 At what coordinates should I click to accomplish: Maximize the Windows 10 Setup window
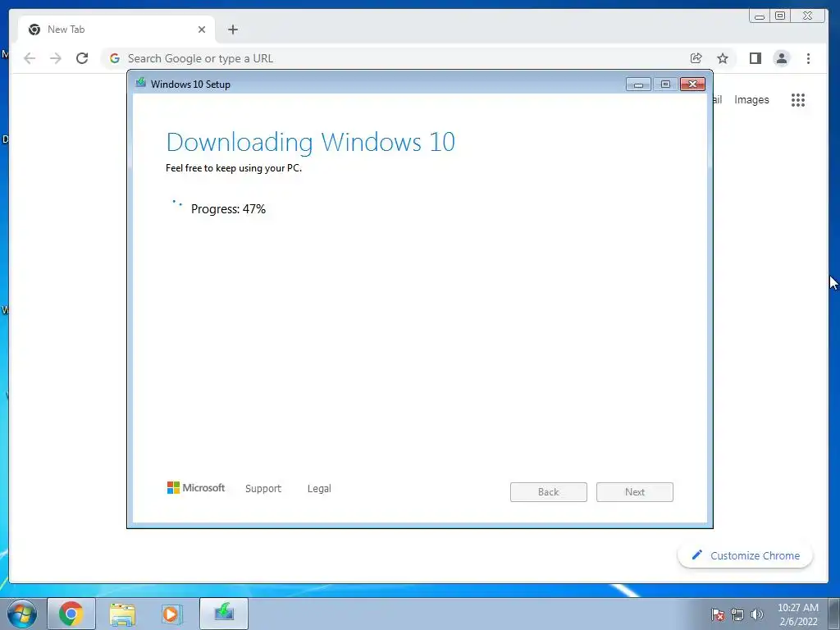(x=665, y=84)
